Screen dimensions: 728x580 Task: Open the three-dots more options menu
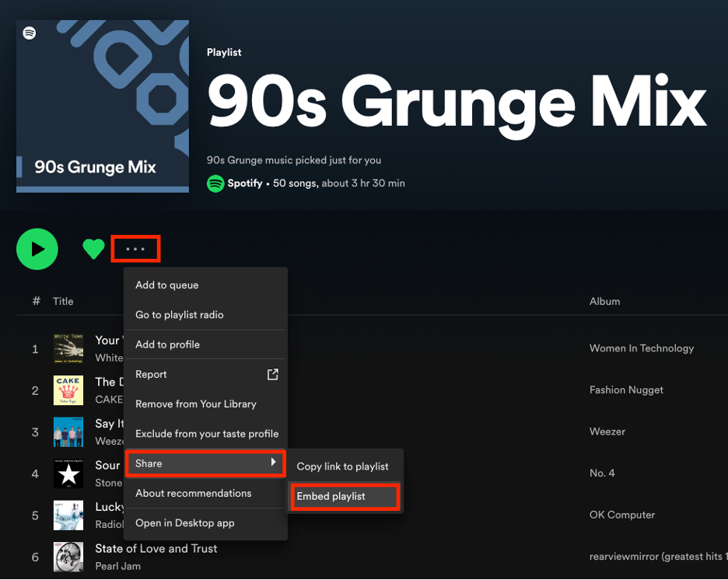(x=135, y=250)
